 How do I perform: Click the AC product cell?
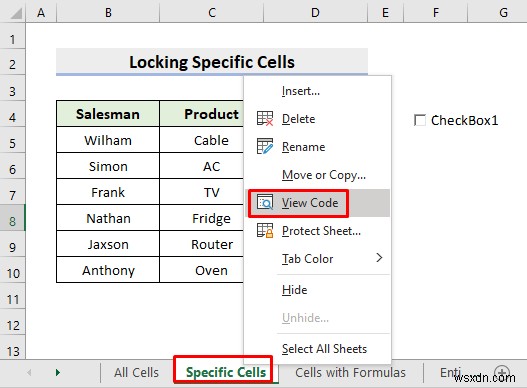point(202,166)
